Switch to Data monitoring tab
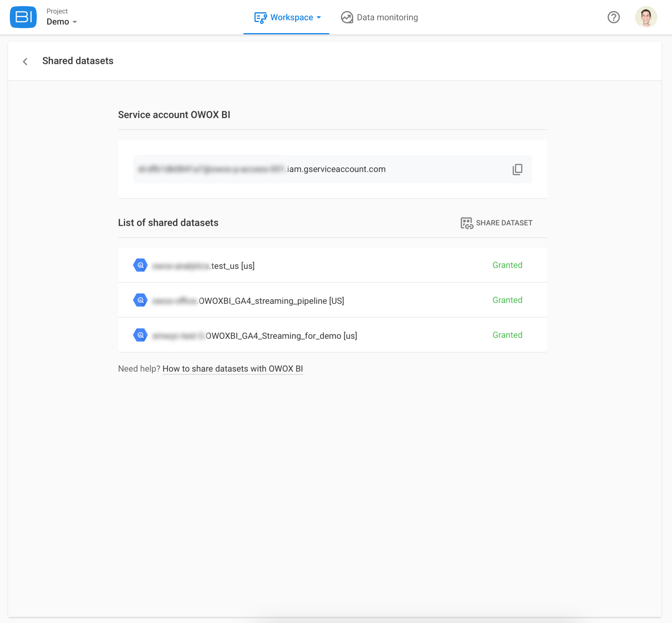672x623 pixels. point(379,18)
